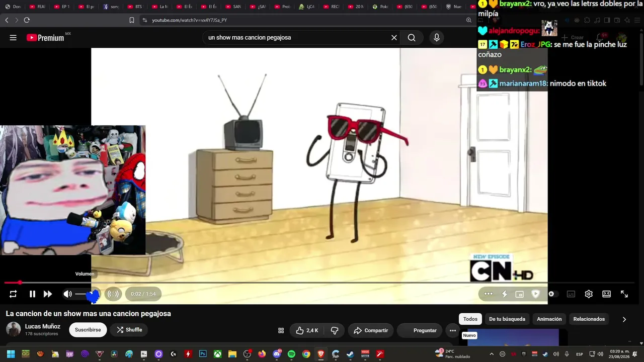Dislike the video
The height and width of the screenshot is (362, 644).
(334, 330)
